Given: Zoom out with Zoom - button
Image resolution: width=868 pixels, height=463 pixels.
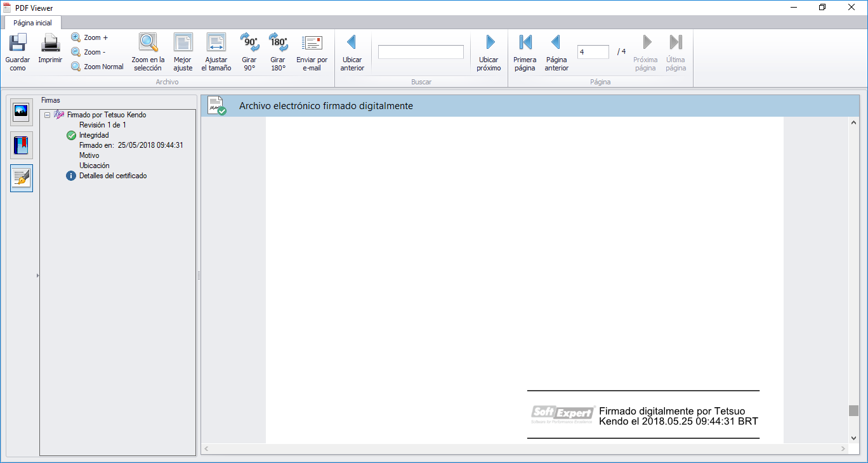Looking at the screenshot, I should [88, 52].
